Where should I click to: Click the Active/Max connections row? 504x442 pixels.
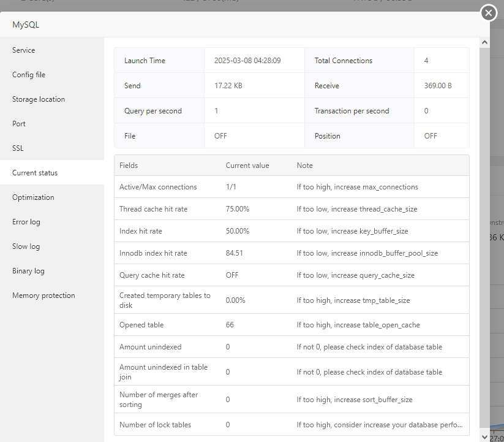[x=291, y=187]
